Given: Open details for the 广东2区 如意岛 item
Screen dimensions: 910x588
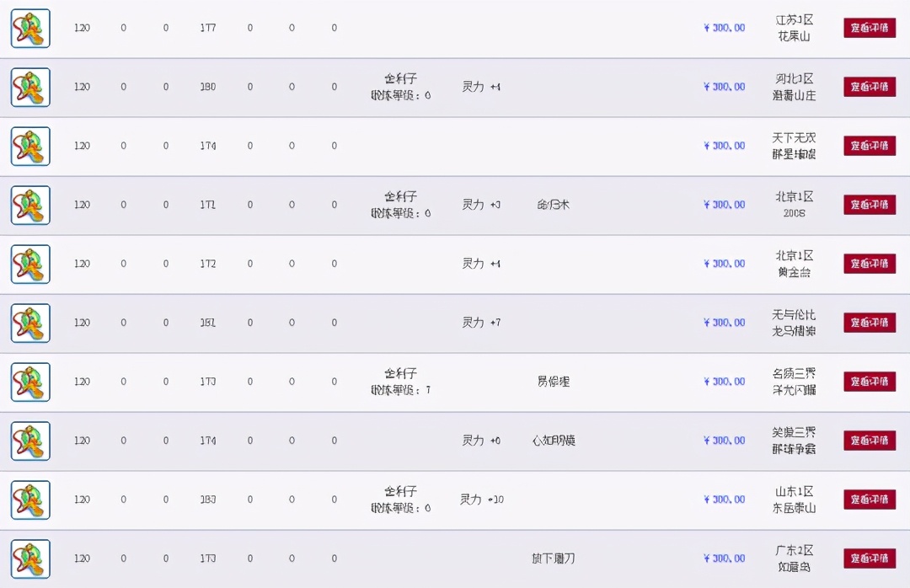Looking at the screenshot, I should pyautogui.click(x=869, y=559).
